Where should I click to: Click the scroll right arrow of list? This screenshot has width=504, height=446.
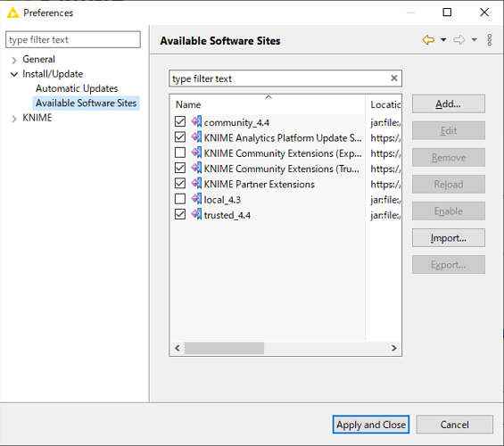pyautogui.click(x=393, y=348)
